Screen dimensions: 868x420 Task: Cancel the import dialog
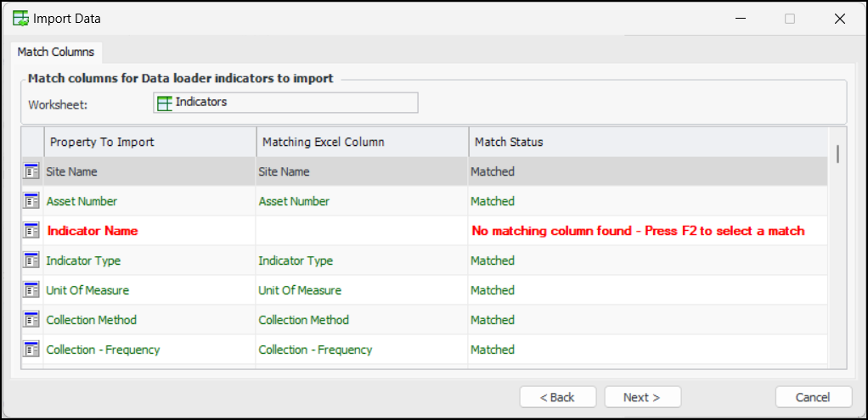click(813, 397)
